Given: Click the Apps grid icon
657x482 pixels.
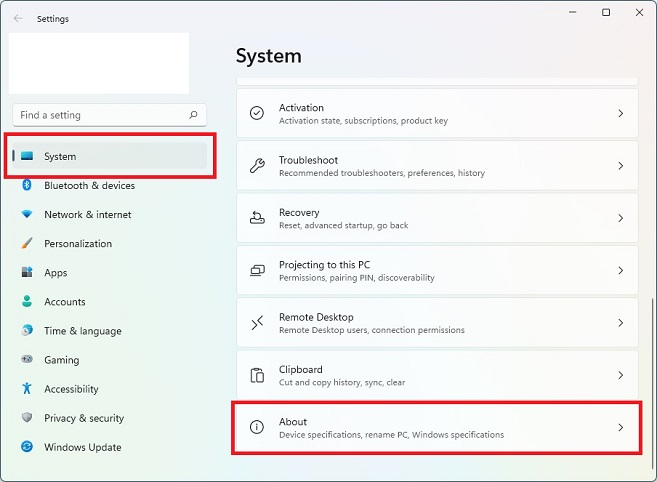Looking at the screenshot, I should click(x=27, y=272).
